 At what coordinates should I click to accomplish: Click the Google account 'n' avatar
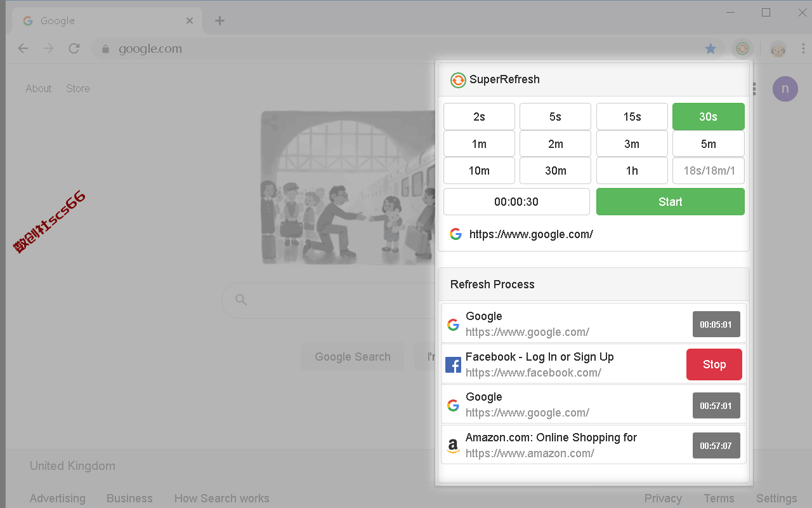(x=785, y=88)
